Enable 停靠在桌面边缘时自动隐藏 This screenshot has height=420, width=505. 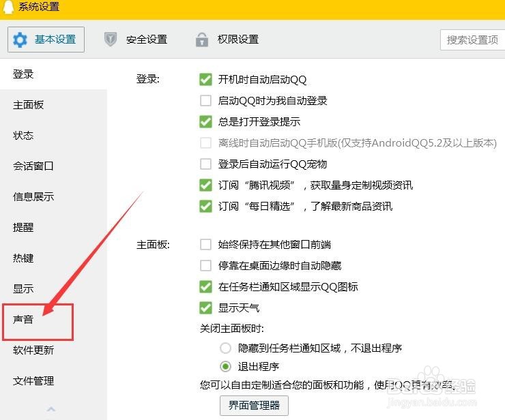pos(206,266)
